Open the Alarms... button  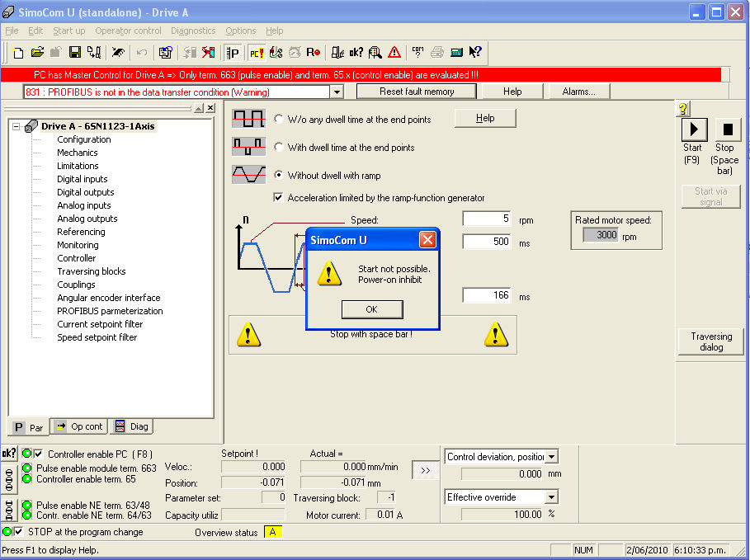point(578,92)
